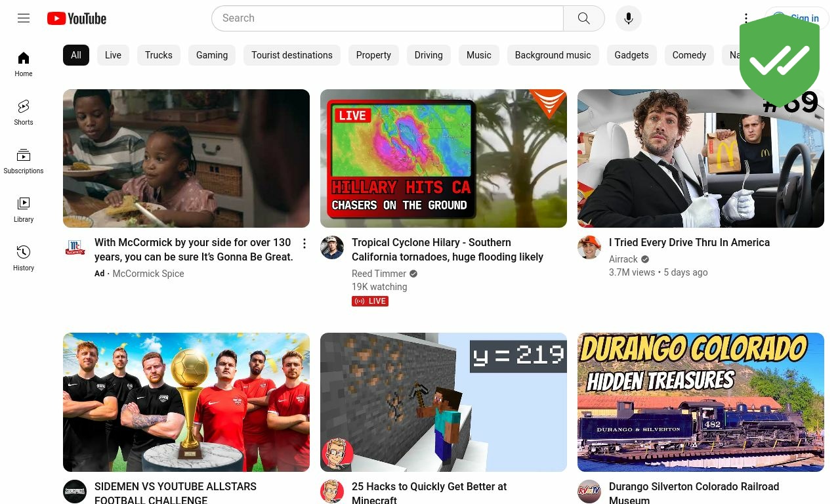Image resolution: width=840 pixels, height=504 pixels.
Task: Open the top bar settings menu
Action: (x=746, y=18)
